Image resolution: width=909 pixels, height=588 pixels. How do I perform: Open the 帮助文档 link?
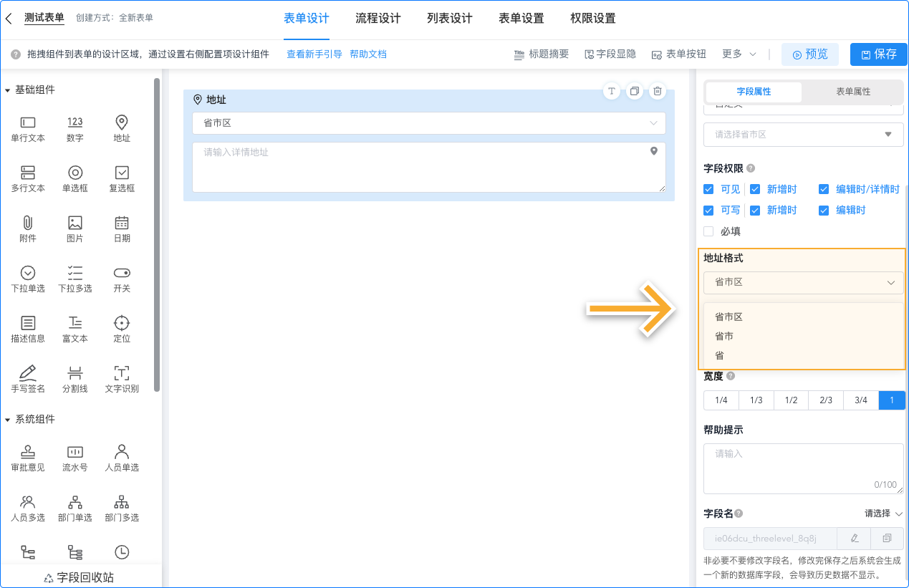(x=368, y=54)
